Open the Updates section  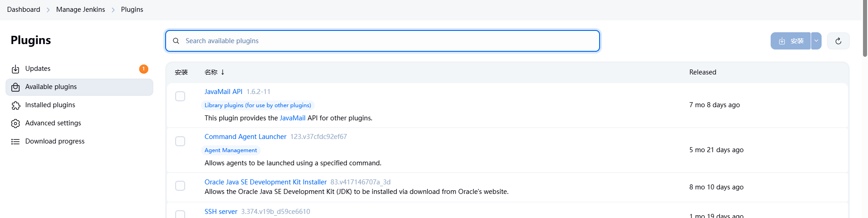coord(79,69)
